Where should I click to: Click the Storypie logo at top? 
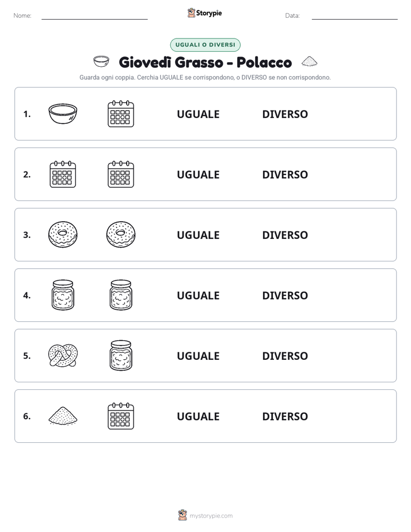[204, 13]
